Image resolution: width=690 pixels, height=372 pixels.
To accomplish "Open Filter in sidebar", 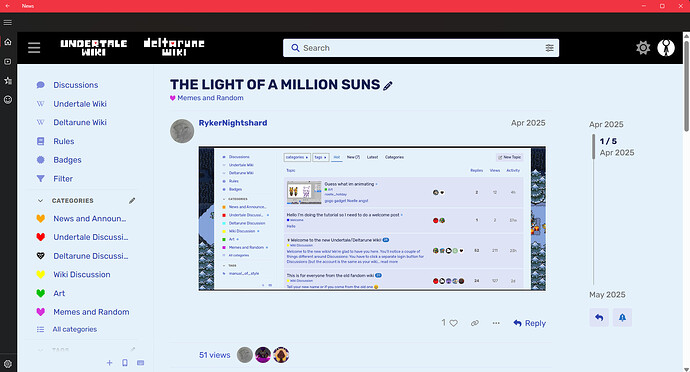I will click(x=63, y=179).
